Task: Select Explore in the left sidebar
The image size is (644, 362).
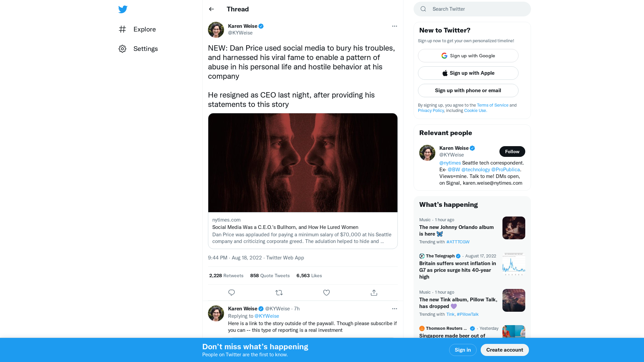Action: 145,29
